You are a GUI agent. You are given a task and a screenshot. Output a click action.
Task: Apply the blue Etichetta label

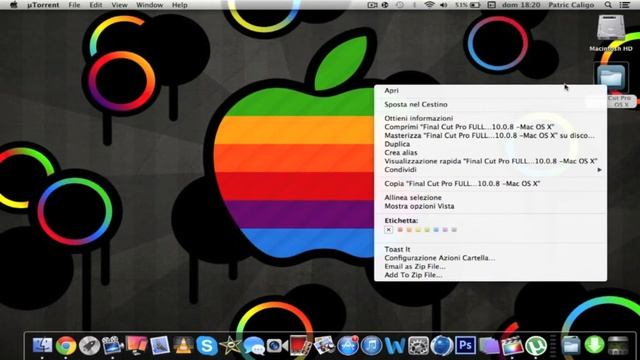[x=436, y=230]
